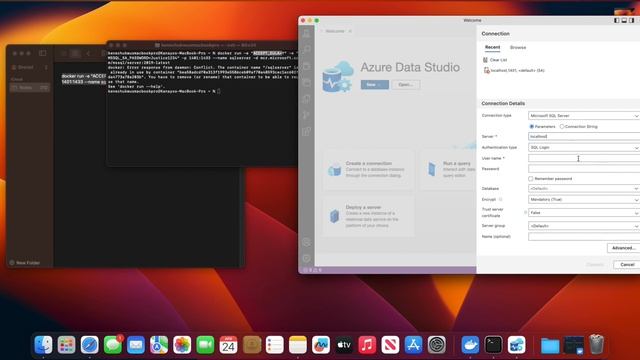Open the App Store from the Dock
Viewport: 640px width, 360px height.
coord(413,345)
